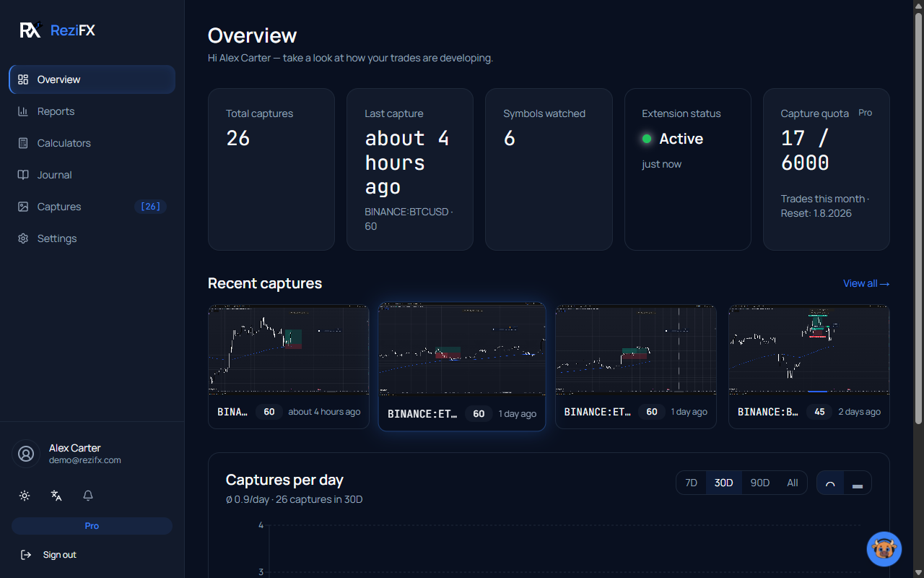Open the Captures image icon
Viewport: 924px width, 578px height.
(23, 207)
